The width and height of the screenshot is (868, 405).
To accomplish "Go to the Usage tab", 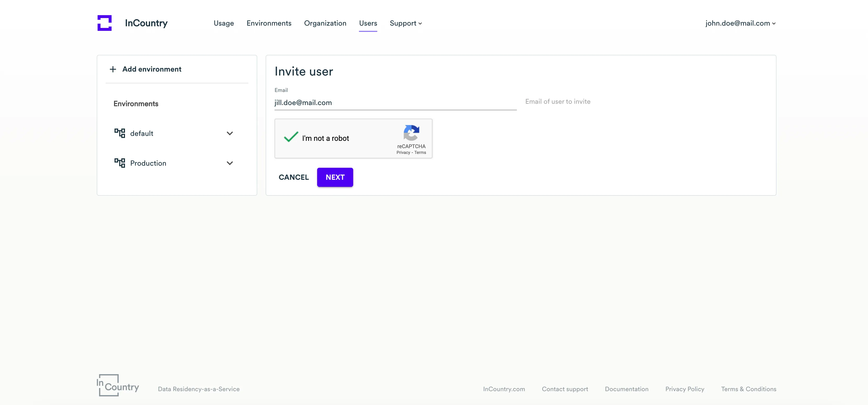I will [x=224, y=23].
